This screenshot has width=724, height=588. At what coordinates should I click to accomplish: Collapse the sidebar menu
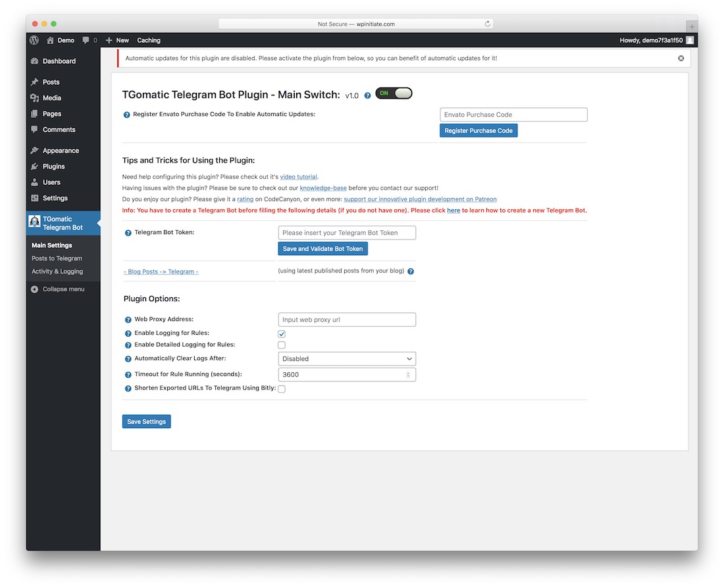58,289
